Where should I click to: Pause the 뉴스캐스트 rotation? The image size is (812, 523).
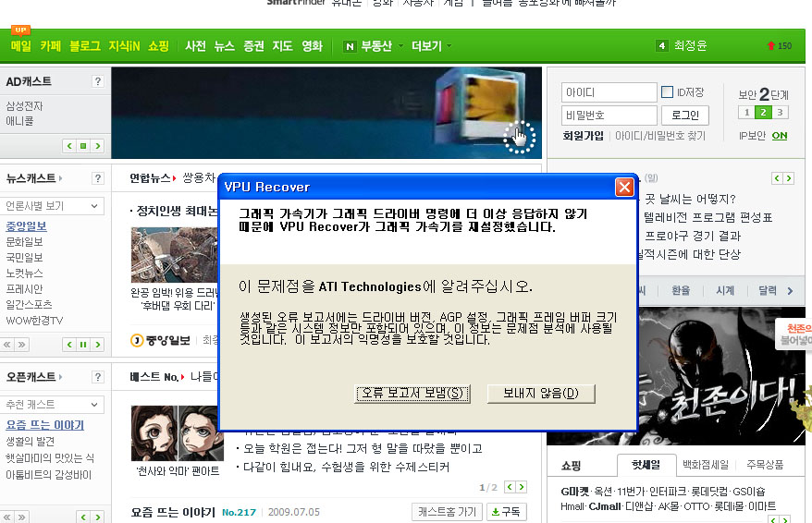tap(83, 345)
